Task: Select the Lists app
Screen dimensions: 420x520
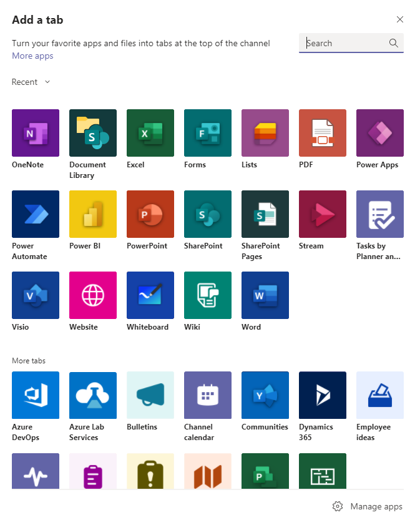Action: 265,133
